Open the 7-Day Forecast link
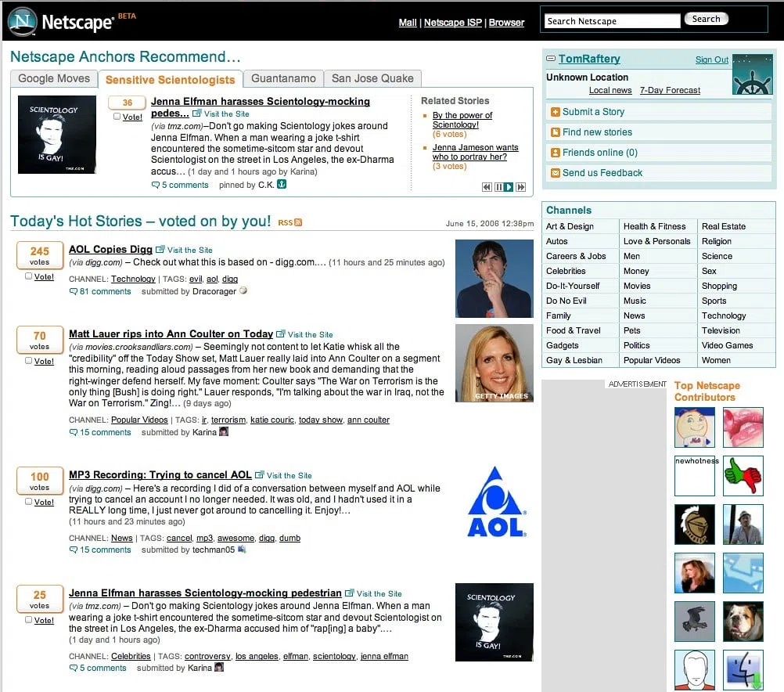784x692 pixels. [x=670, y=91]
